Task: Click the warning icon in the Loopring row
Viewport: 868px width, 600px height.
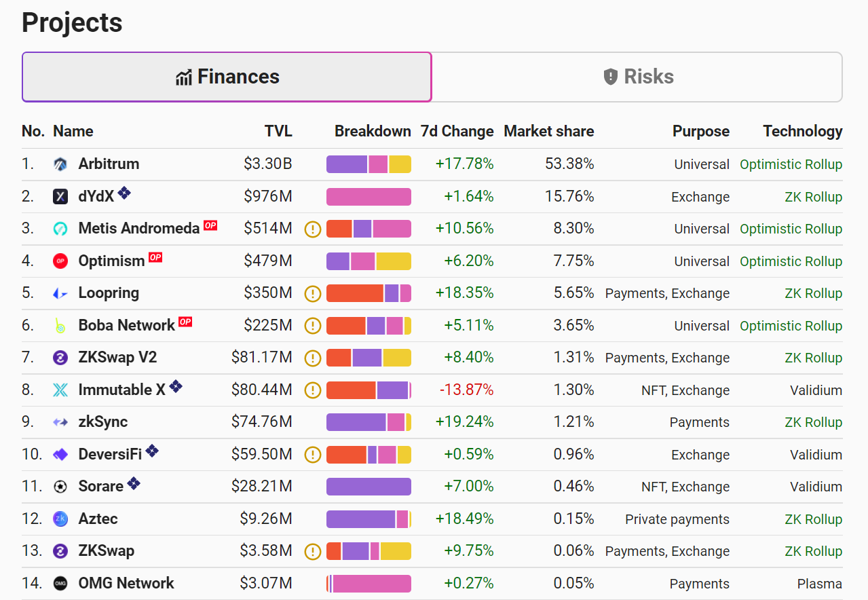Action: (312, 293)
